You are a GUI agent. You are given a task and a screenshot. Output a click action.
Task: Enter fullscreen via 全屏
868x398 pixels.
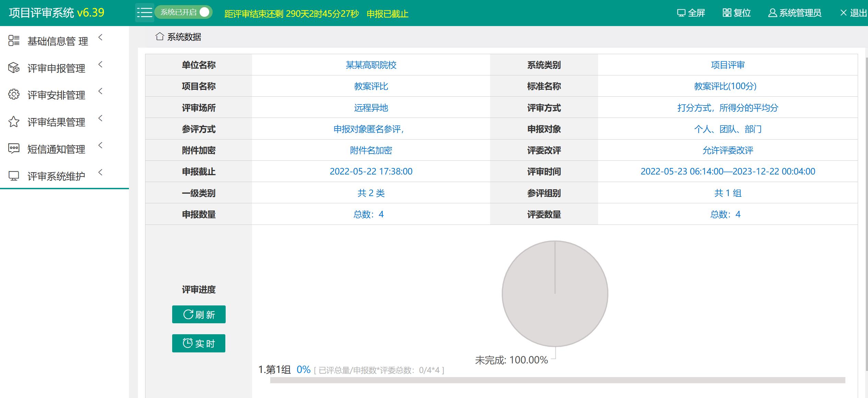[x=691, y=13]
